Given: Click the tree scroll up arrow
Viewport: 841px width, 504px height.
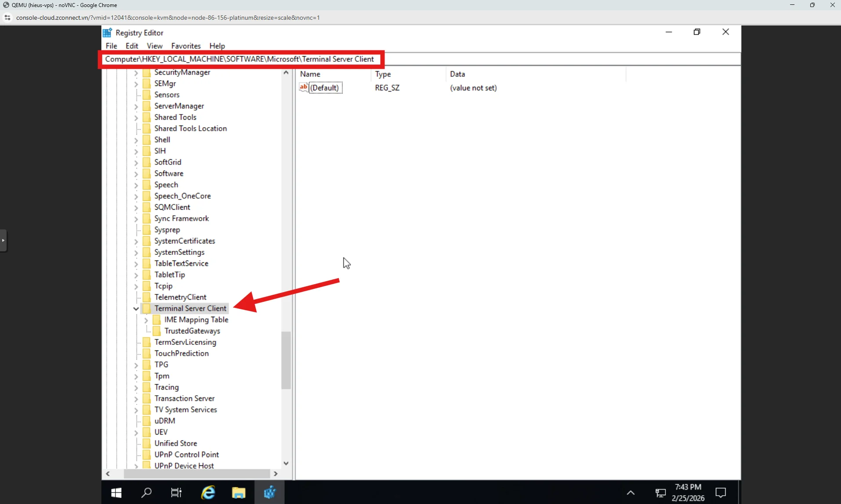Looking at the screenshot, I should (286, 72).
